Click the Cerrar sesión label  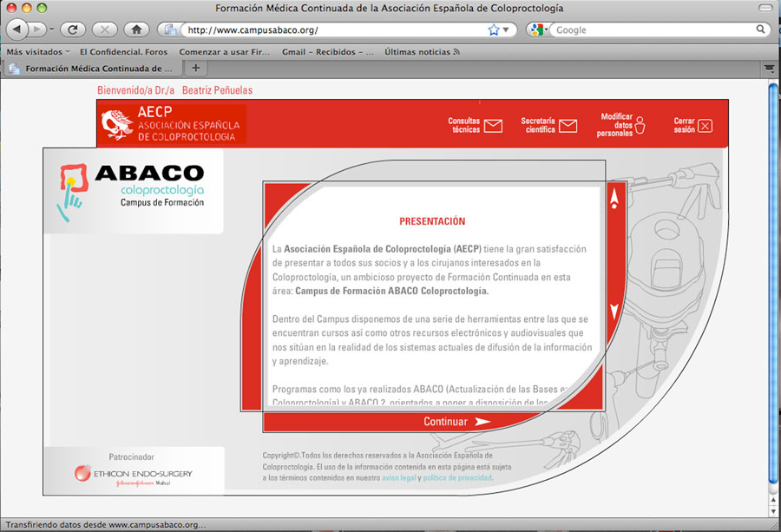point(685,125)
